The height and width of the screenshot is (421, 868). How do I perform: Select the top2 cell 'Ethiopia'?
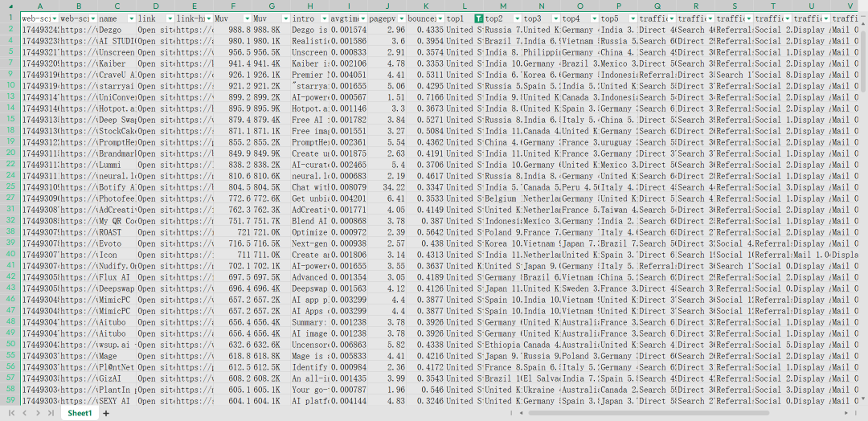pos(502,345)
